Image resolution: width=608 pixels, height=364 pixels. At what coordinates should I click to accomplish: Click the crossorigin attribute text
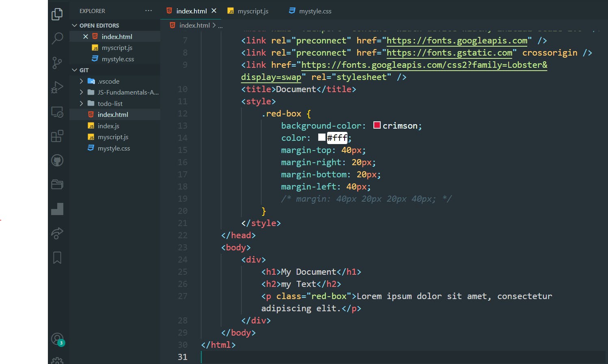point(550,53)
